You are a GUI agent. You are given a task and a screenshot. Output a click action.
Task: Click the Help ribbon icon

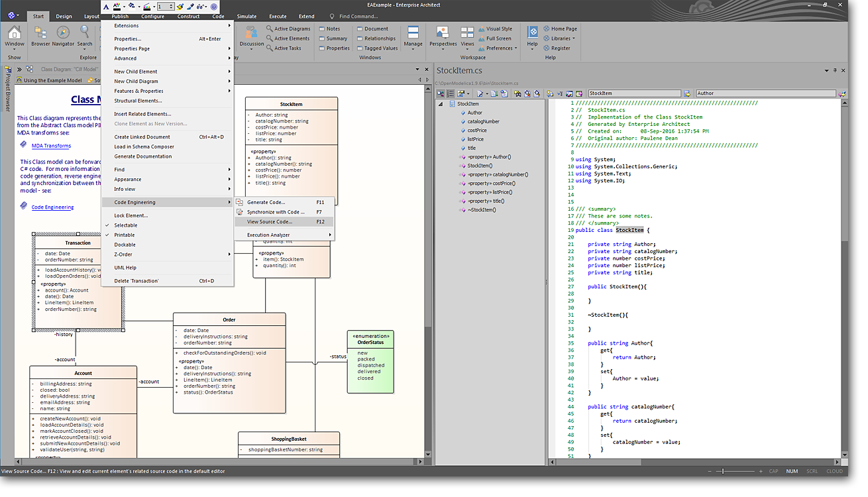[532, 33]
